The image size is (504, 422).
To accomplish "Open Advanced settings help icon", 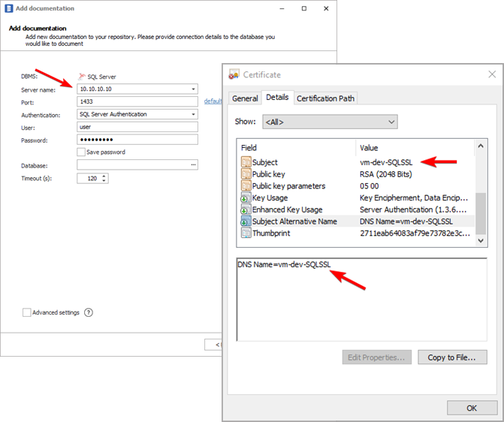I will [x=89, y=312].
